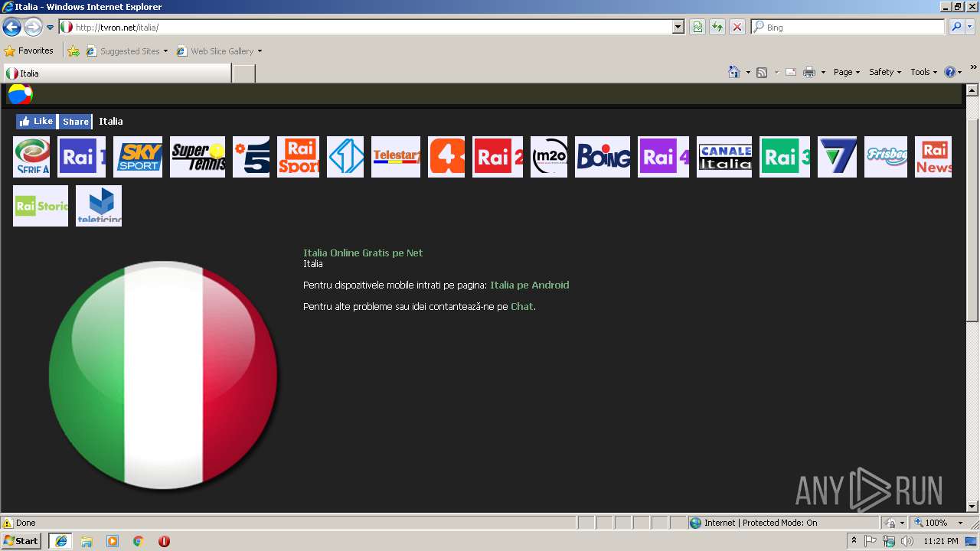Open the Canale Italia channel
980x551 pixels.
(724, 157)
